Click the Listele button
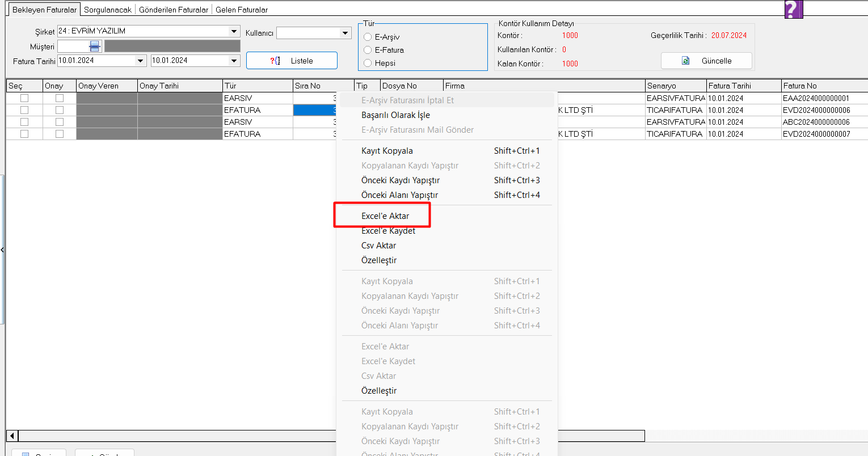Viewport: 868px width, 456px height. [x=292, y=61]
